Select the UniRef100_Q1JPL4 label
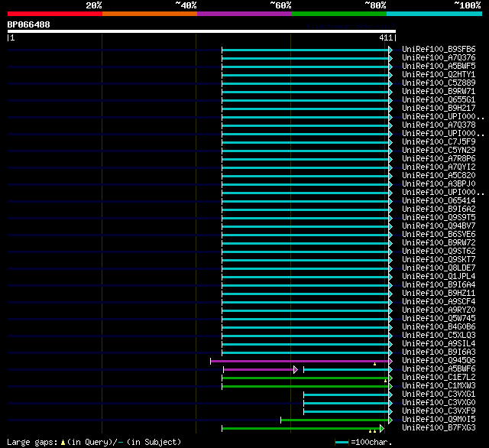 tap(439, 277)
